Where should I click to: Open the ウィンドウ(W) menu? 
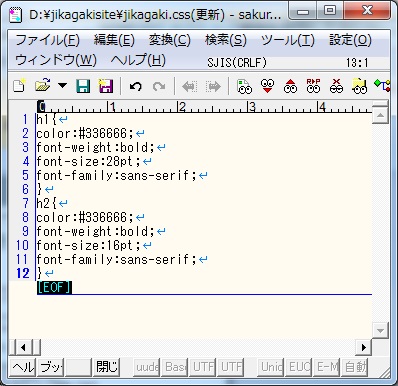pyautogui.click(x=56, y=60)
